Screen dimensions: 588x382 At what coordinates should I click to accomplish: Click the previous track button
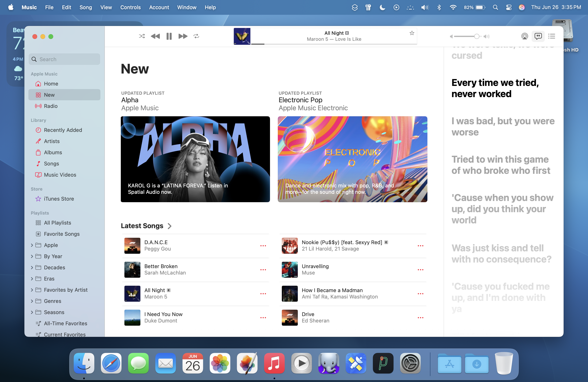pyautogui.click(x=155, y=36)
